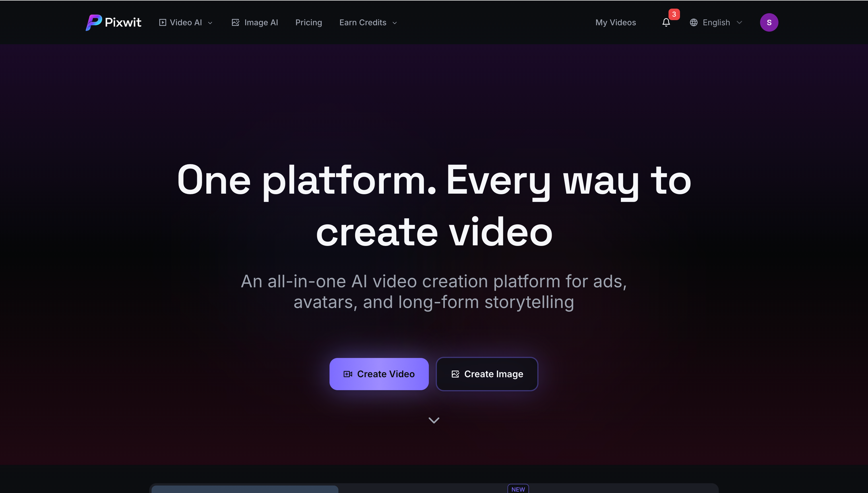Open My Videos from the top bar
The width and height of the screenshot is (868, 493).
click(616, 22)
